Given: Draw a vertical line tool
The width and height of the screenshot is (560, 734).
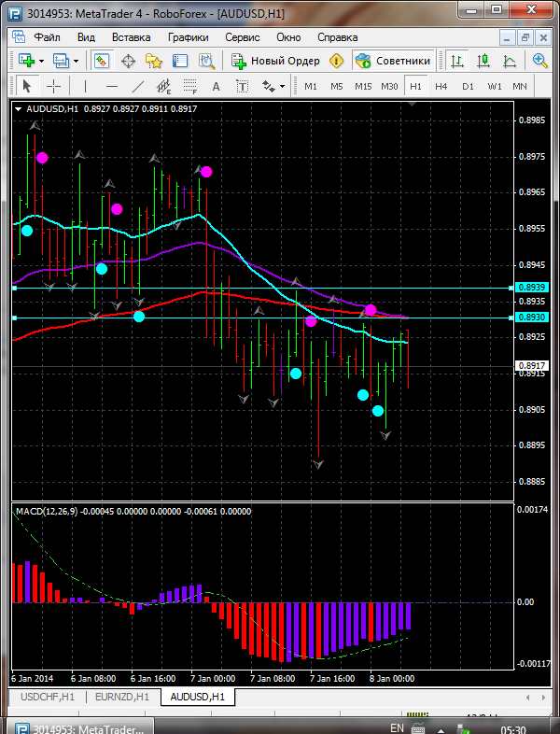Looking at the screenshot, I should [85, 86].
